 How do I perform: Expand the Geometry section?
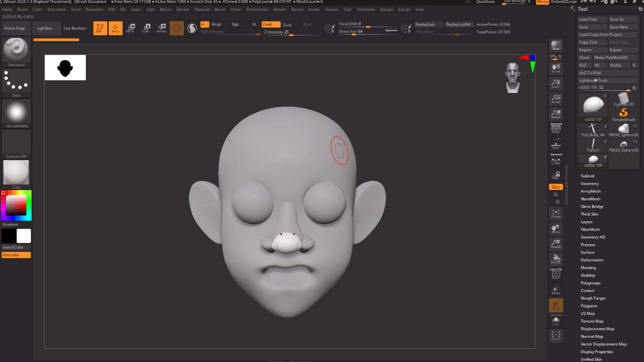[590, 184]
